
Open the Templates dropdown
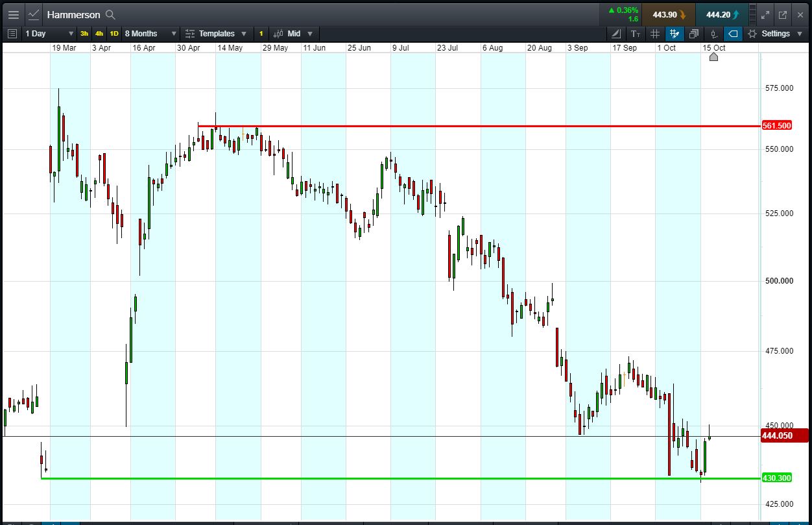[x=216, y=34]
